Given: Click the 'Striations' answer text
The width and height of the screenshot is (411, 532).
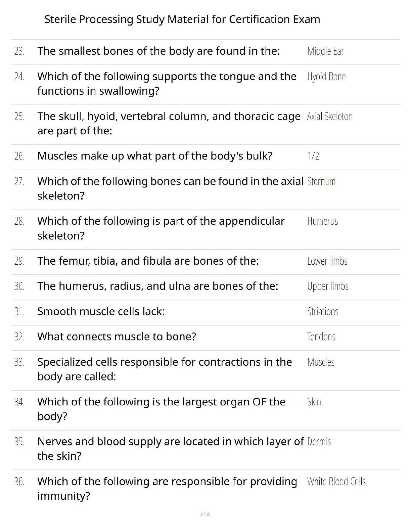Looking at the screenshot, I should pyautogui.click(x=323, y=311).
